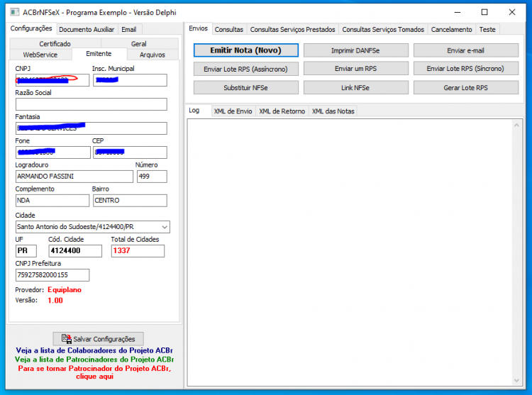
Task: Click Emitir Nota (Novo) button
Action: click(x=246, y=50)
